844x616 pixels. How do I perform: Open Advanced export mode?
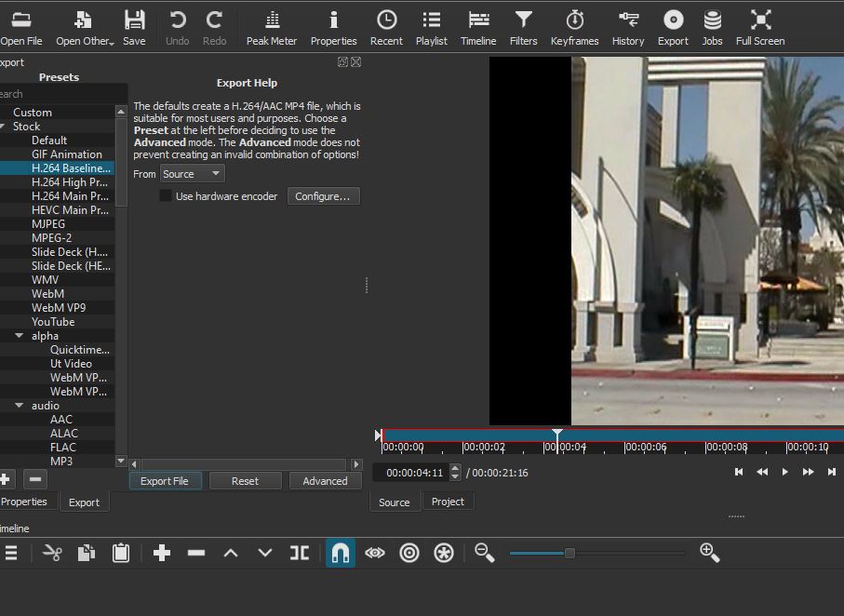coord(325,481)
